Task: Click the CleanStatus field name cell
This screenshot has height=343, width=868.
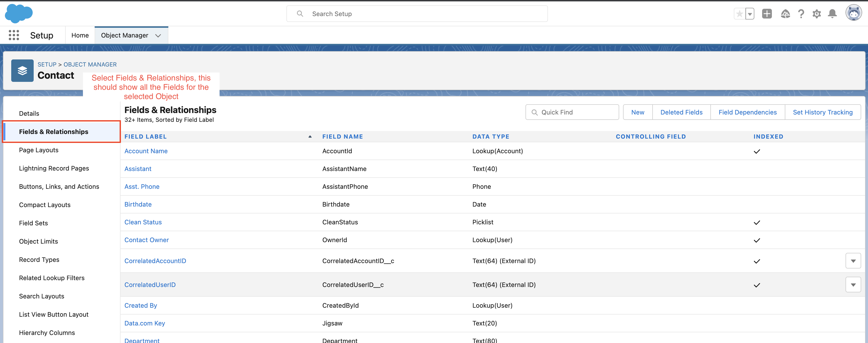Action: point(340,222)
